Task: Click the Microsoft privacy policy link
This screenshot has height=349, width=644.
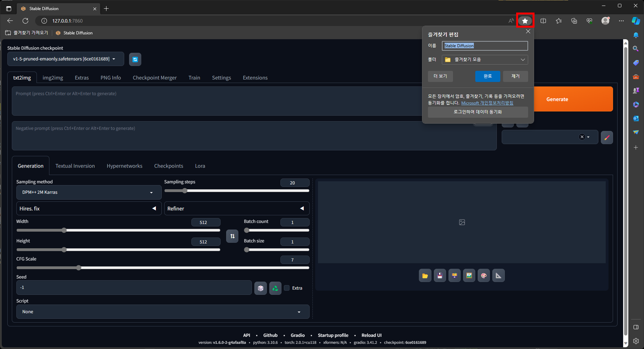Action: click(487, 103)
